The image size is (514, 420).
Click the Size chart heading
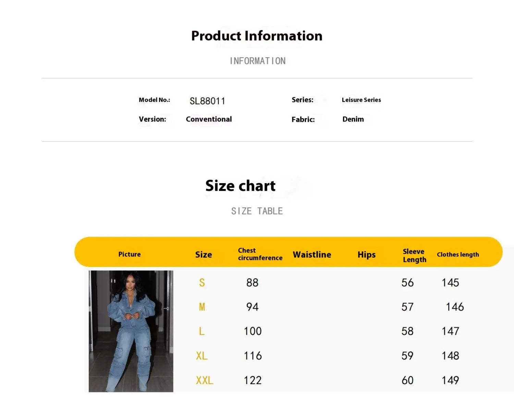click(x=240, y=186)
